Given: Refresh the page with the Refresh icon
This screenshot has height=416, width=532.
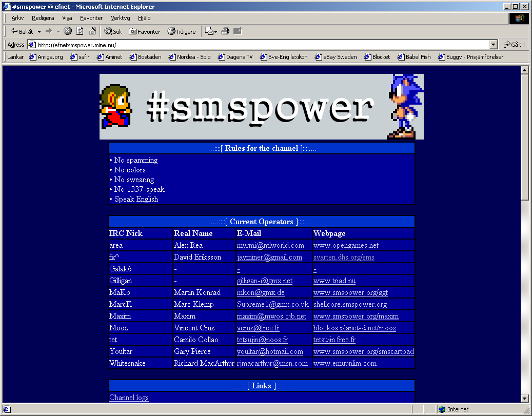Looking at the screenshot, I should [x=80, y=31].
